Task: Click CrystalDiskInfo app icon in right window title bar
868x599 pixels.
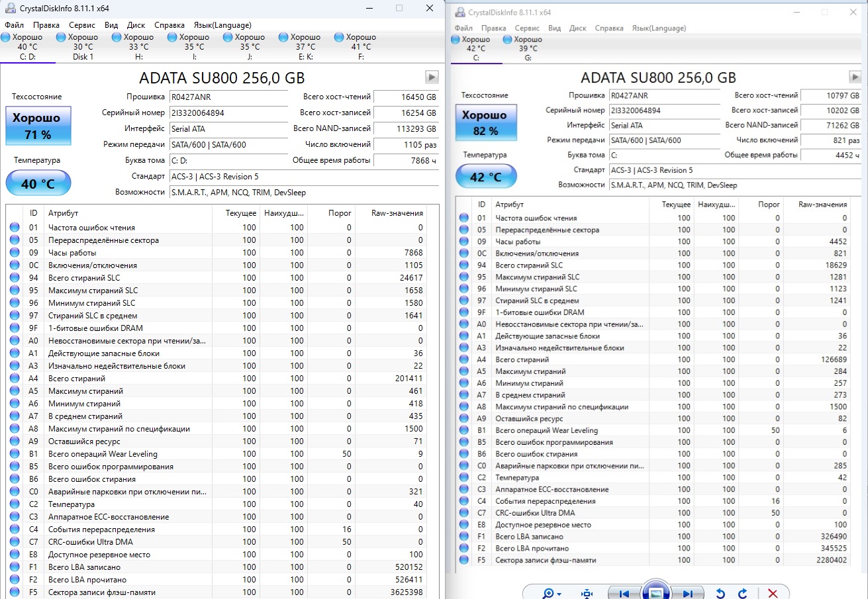Action: point(459,13)
